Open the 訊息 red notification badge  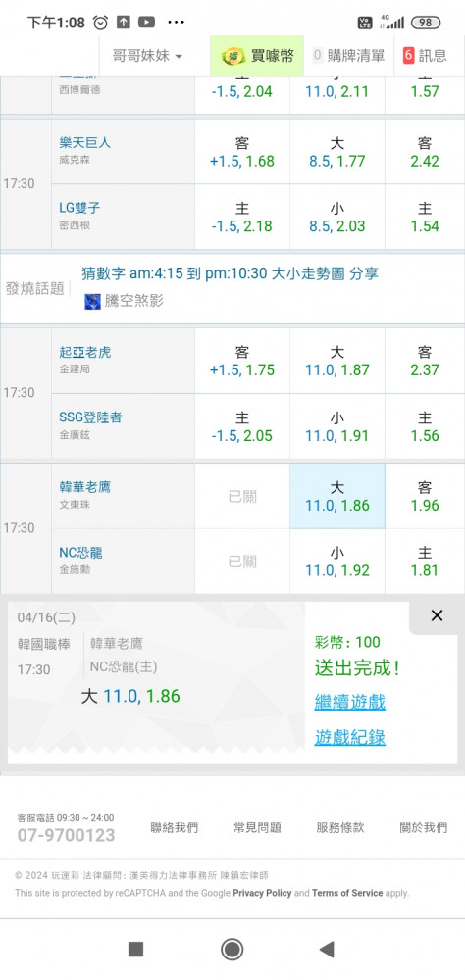pos(409,55)
